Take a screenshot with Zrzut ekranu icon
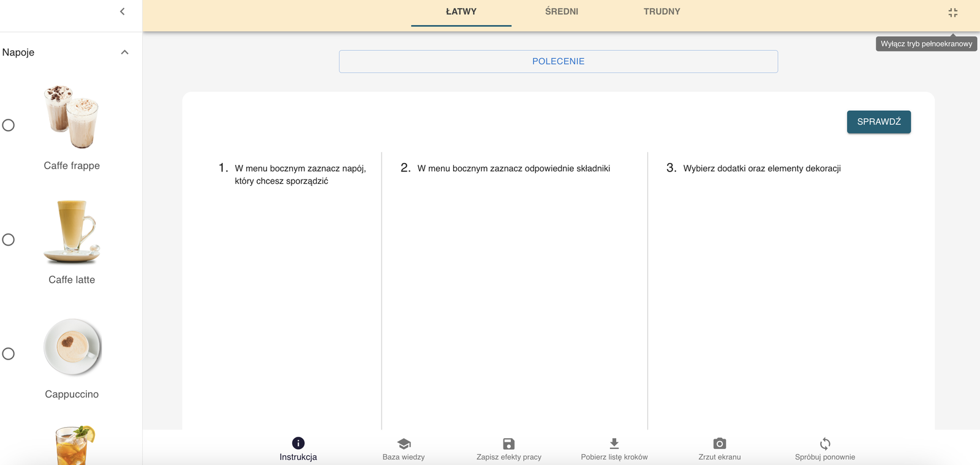This screenshot has width=980, height=465. (x=720, y=443)
